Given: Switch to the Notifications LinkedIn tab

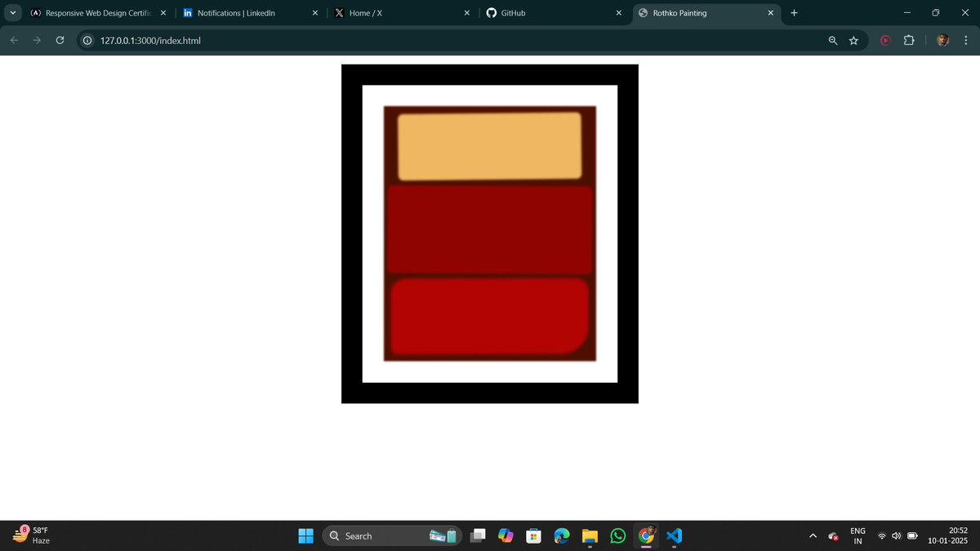Looking at the screenshot, I should [251, 13].
